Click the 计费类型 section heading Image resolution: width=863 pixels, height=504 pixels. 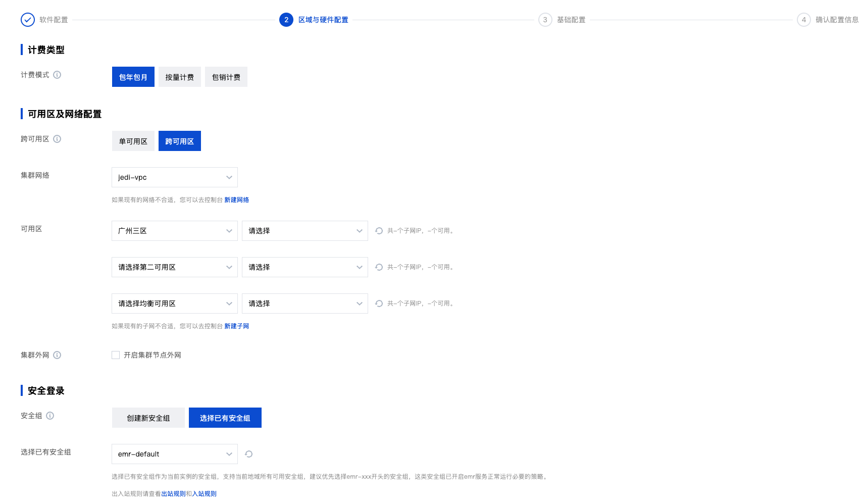(x=46, y=49)
